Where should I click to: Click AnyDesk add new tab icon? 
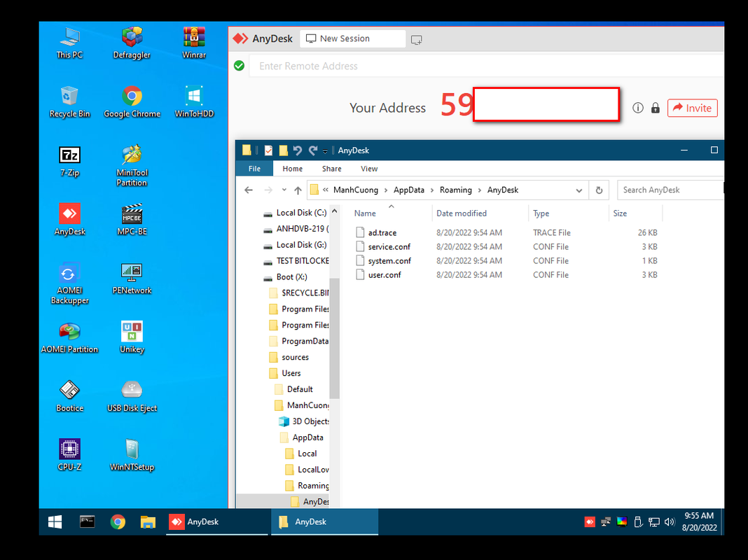417,40
